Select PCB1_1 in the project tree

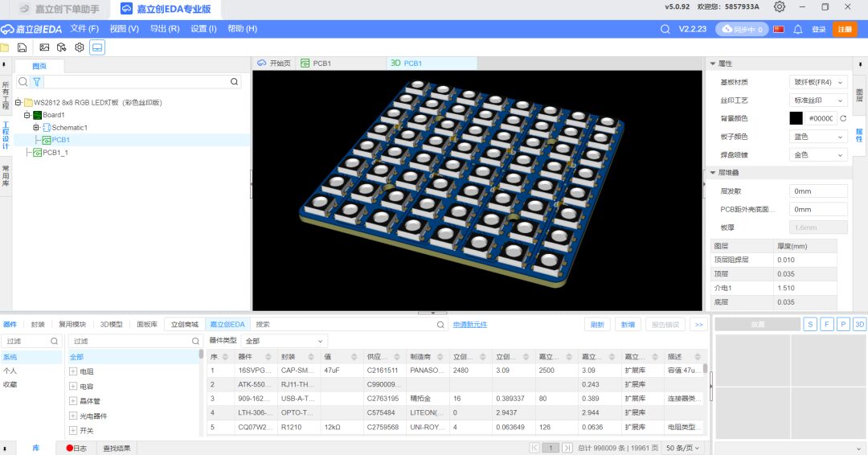click(x=55, y=153)
